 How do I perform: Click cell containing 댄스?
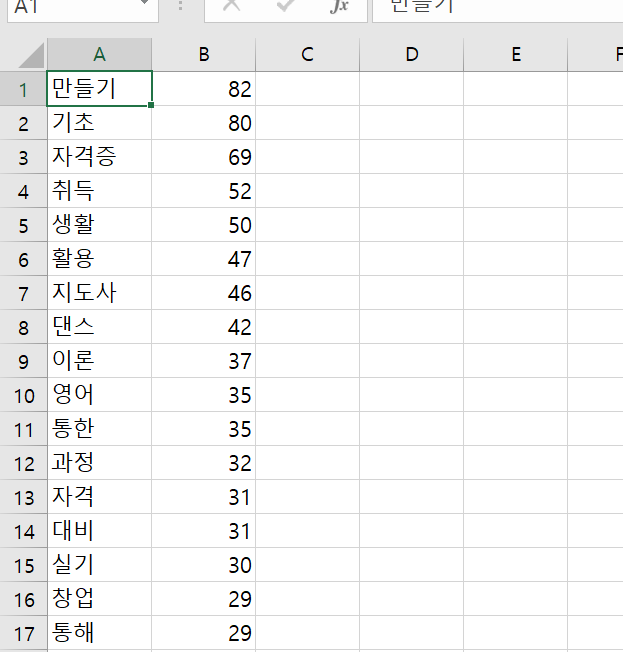tap(99, 327)
